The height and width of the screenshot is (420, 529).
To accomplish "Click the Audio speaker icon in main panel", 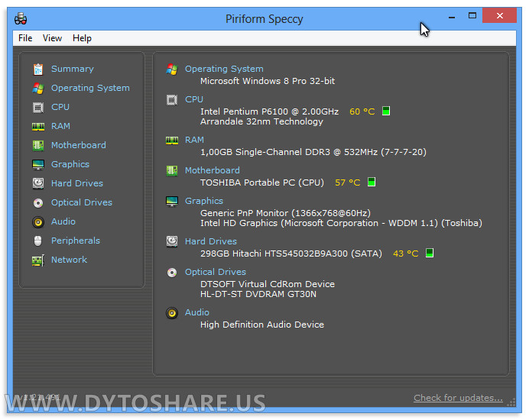I will (172, 313).
